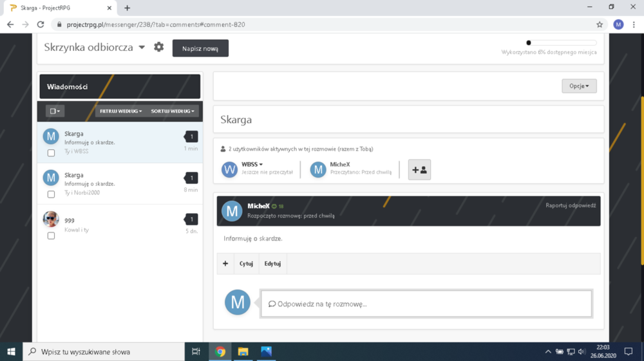Open SORTUJ WEDŁUG dropdown
Image resolution: width=644 pixels, height=361 pixels.
coord(173,111)
